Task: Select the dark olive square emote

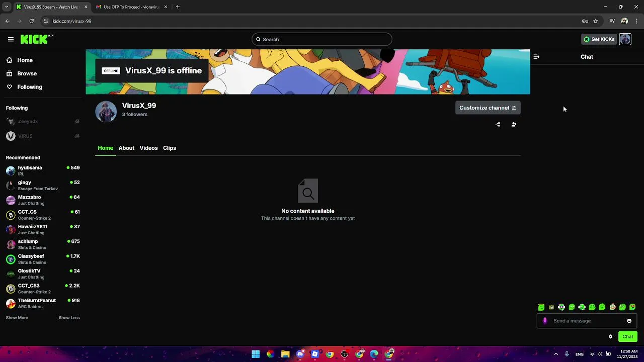Action: tap(551, 307)
